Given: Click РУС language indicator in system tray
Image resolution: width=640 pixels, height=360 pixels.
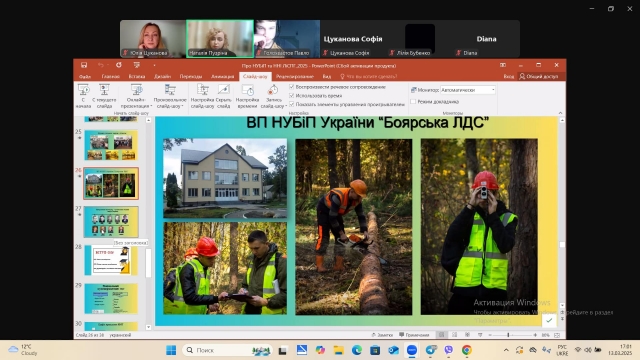Looking at the screenshot, I should coord(562,350).
